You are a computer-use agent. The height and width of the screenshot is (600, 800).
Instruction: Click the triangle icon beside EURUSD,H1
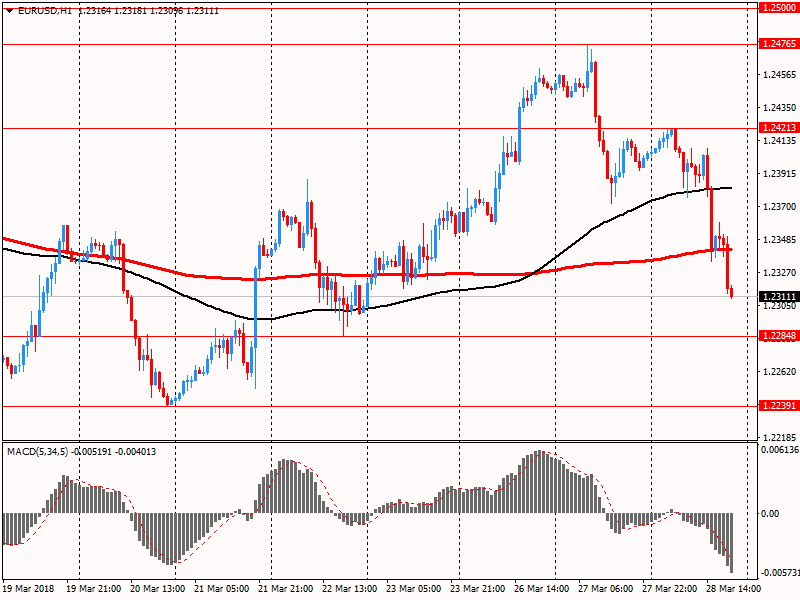coord(9,10)
